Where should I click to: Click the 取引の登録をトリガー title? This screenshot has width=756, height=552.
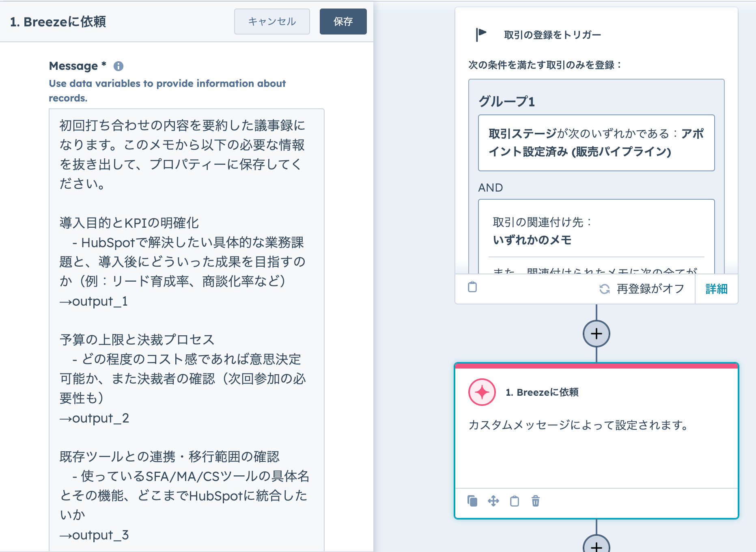pyautogui.click(x=553, y=35)
